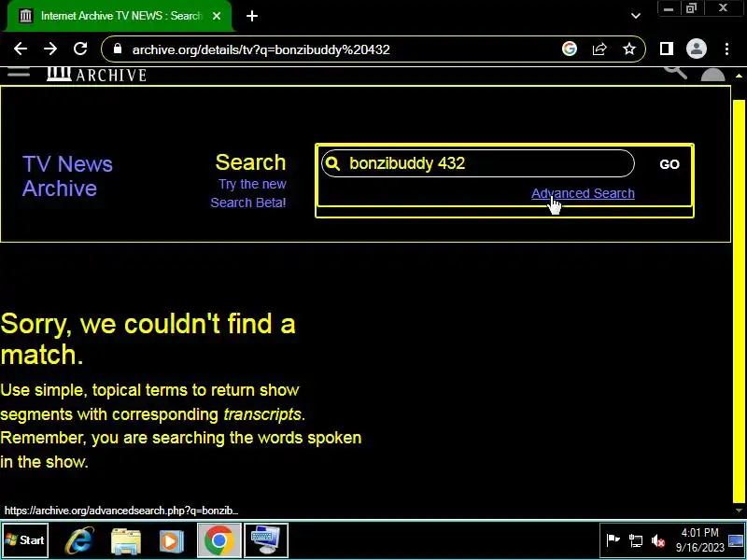The width and height of the screenshot is (747, 560).
Task: Close the Internet Archive TV NEWS tab
Action: click(217, 16)
